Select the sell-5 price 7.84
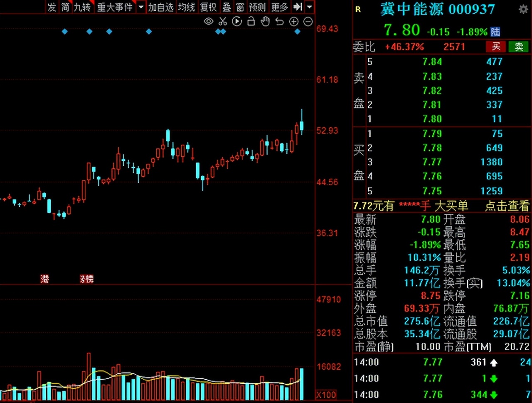Screen dimensions: 532x403 432,62
